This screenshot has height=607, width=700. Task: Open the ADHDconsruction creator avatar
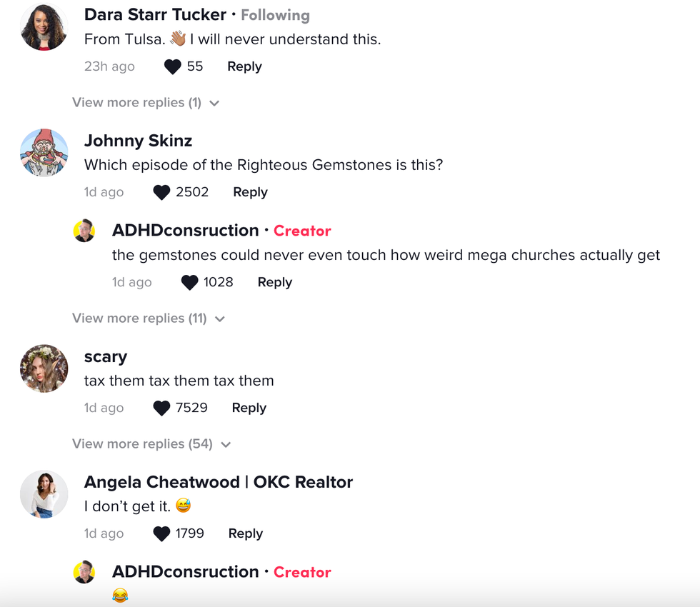(x=84, y=230)
